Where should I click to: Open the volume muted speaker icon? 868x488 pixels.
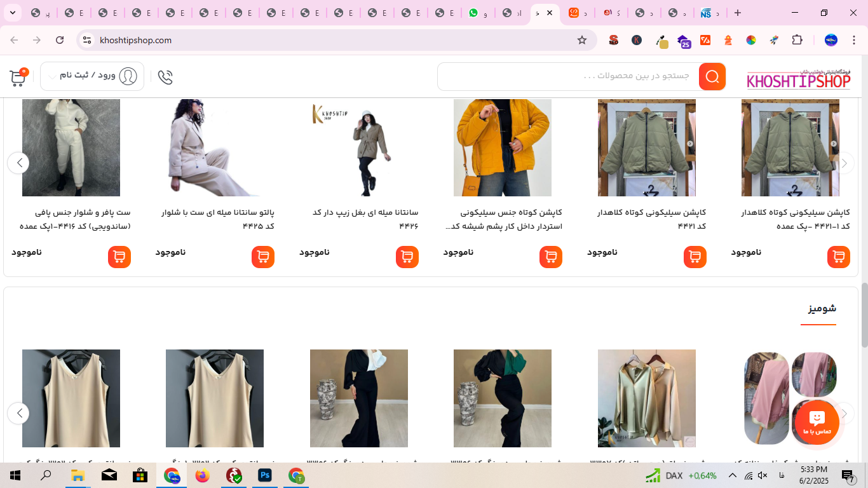pos(763,475)
